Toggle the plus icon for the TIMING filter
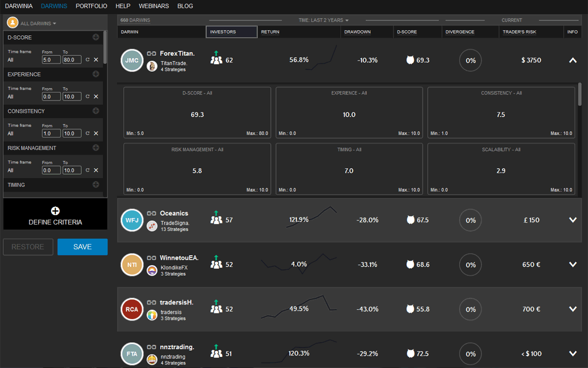This screenshot has width=588, height=368. point(96,185)
